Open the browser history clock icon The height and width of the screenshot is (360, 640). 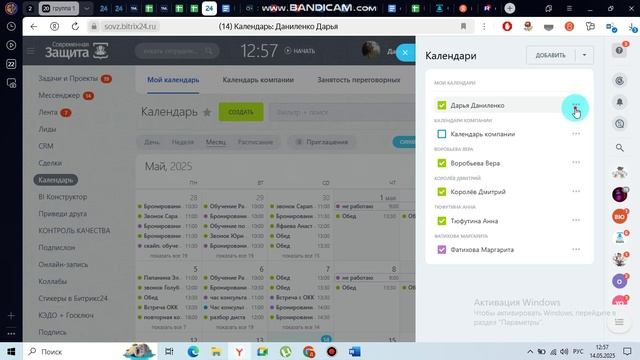[11, 26]
